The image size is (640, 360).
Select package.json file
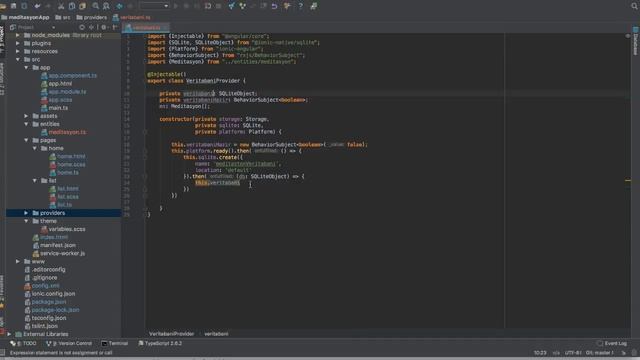click(x=45, y=302)
